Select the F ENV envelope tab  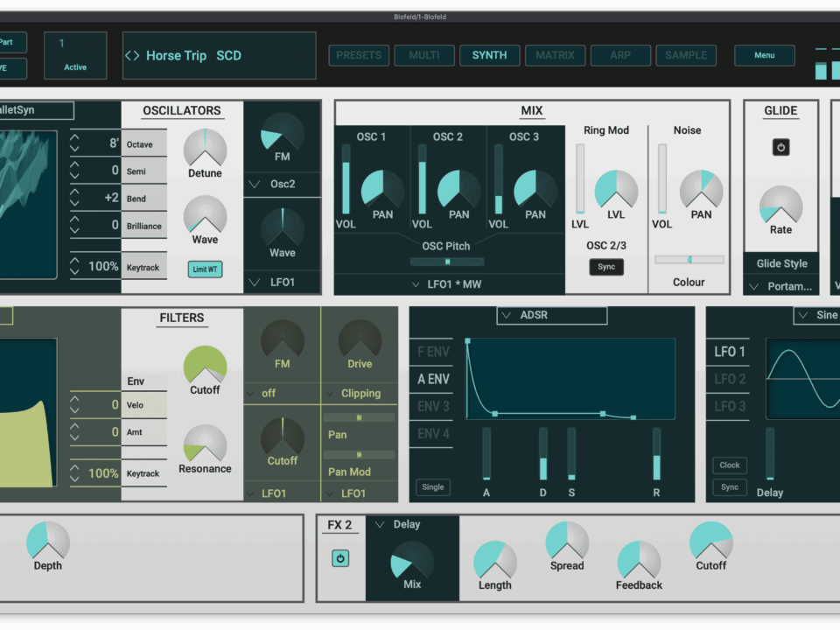[432, 352]
